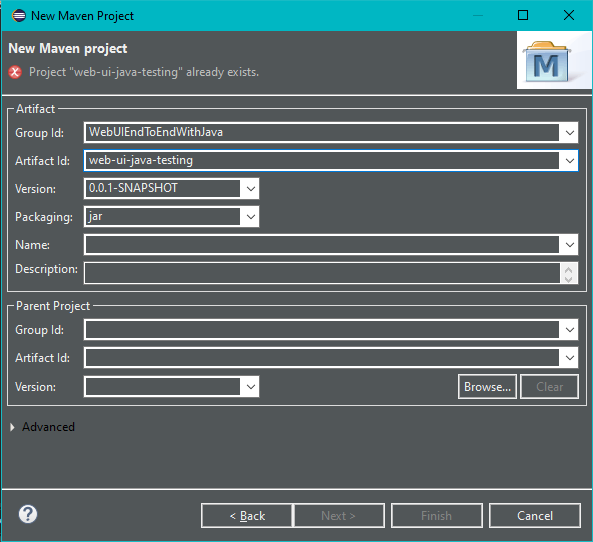
Task: Open the Parent Project Artifact Id dropdown arrow
Action: [570, 358]
